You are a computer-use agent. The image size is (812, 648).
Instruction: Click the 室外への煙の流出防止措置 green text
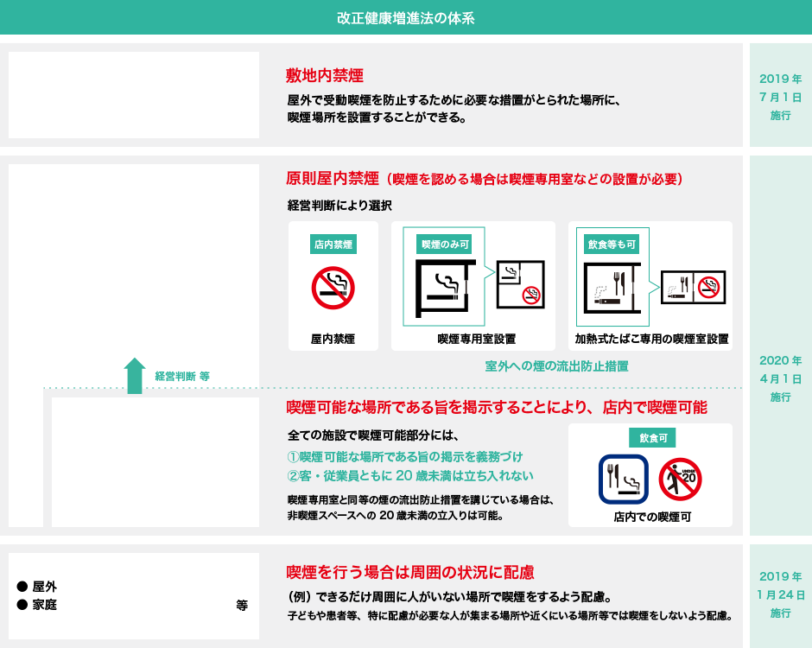click(x=556, y=366)
